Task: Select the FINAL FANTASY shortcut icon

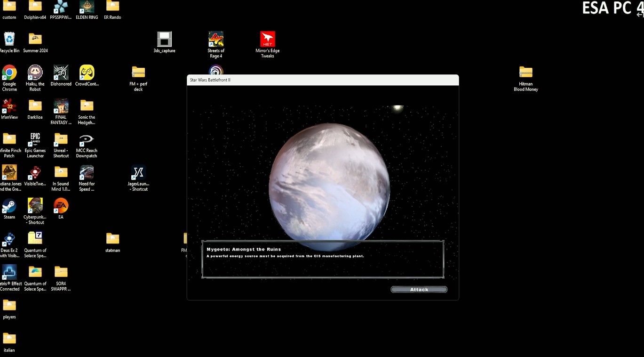Action: (x=61, y=106)
